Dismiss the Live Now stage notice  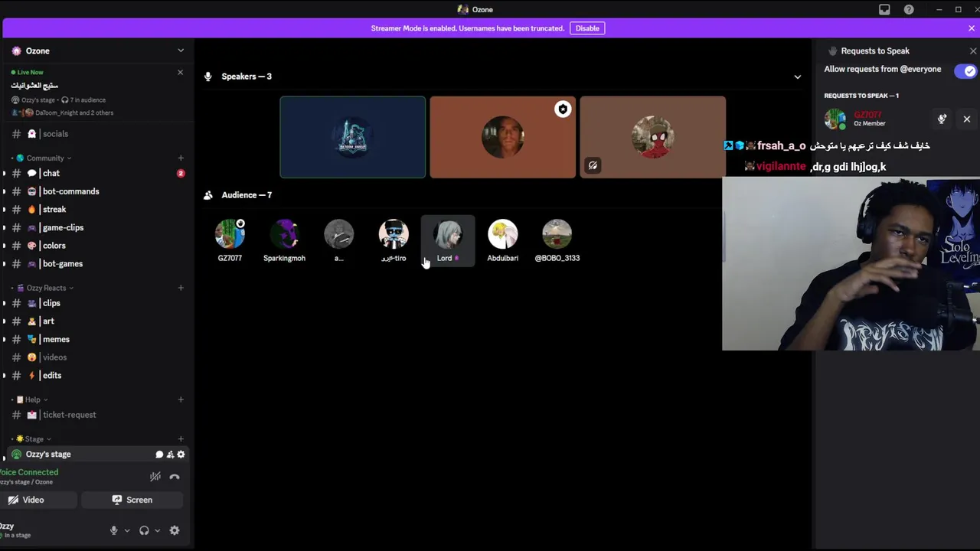[x=180, y=73]
